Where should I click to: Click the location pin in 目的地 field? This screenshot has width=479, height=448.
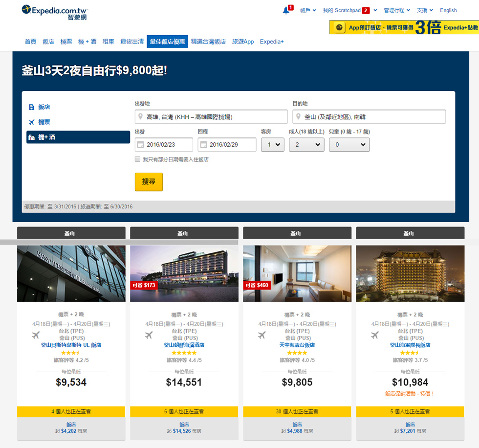299,116
